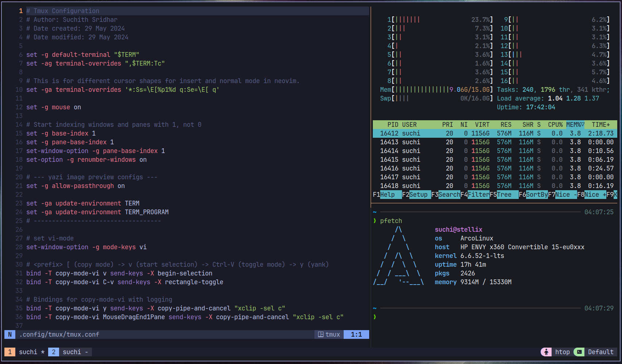
Task: Click line with MouseDragEnd1Pane binding
Action: pos(185,317)
